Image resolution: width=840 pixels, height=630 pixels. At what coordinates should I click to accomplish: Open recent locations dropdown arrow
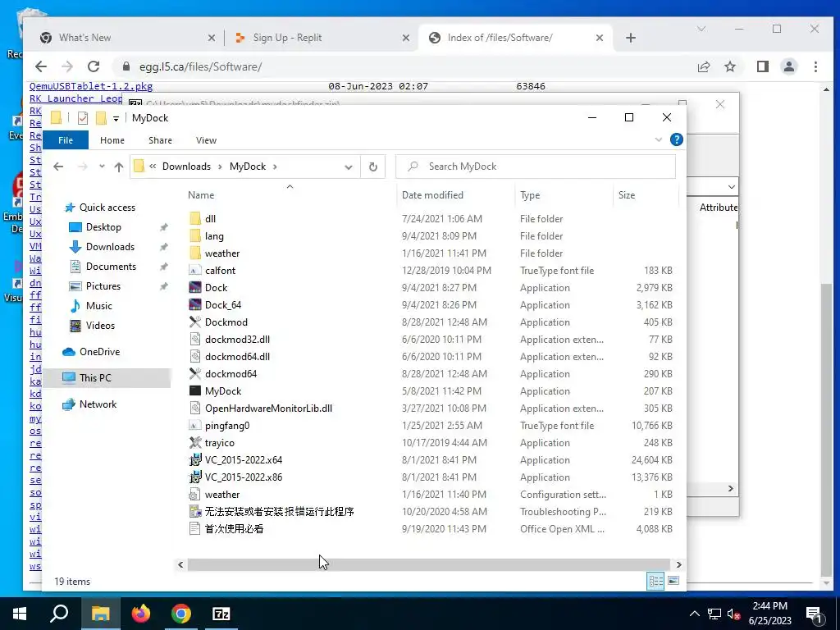click(102, 167)
